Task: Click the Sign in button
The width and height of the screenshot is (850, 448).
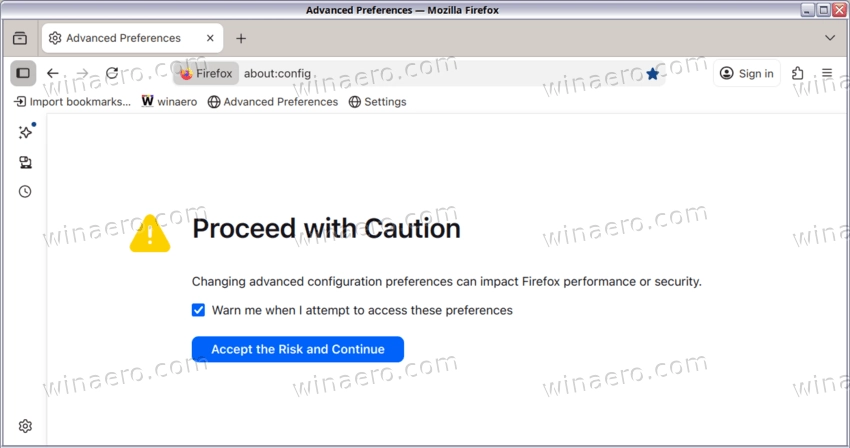Action: point(746,73)
